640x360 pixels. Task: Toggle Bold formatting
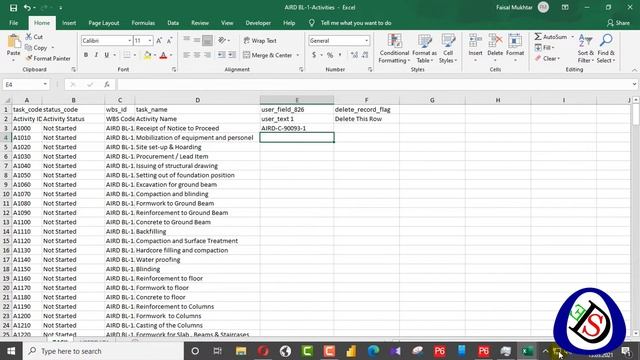pos(86,55)
